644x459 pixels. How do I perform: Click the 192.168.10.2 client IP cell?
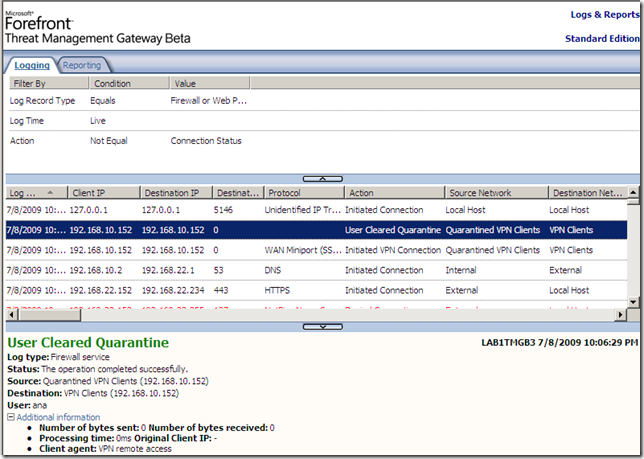point(95,270)
